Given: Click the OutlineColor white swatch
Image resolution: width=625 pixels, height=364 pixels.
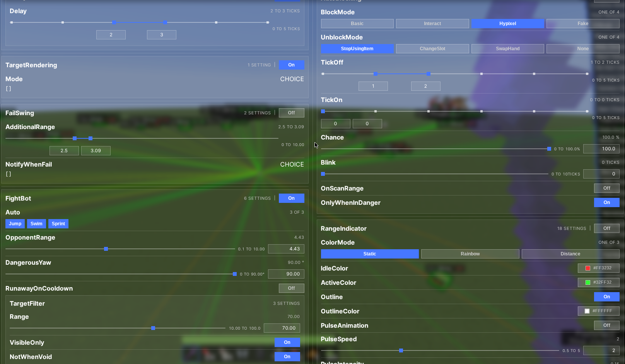Looking at the screenshot, I should click(587, 311).
